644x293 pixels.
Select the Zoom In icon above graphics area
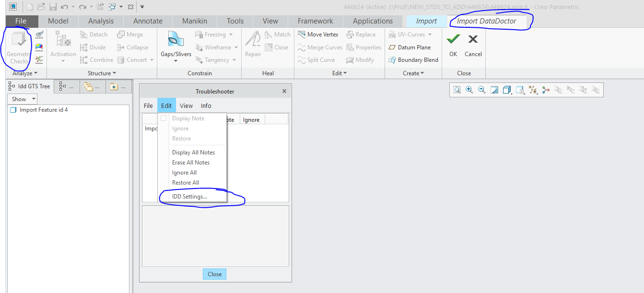pos(469,90)
